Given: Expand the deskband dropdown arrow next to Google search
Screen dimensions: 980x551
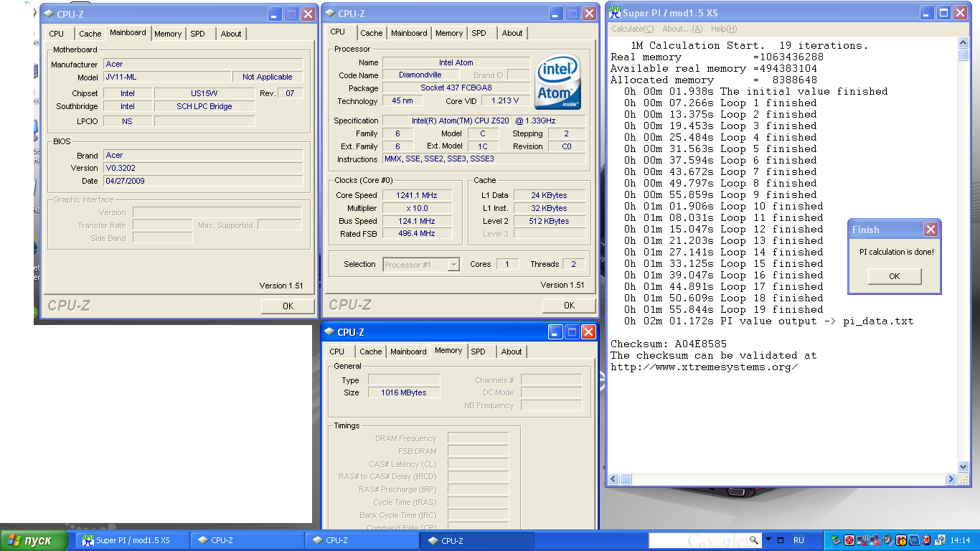Looking at the screenshot, I should 768,539.
